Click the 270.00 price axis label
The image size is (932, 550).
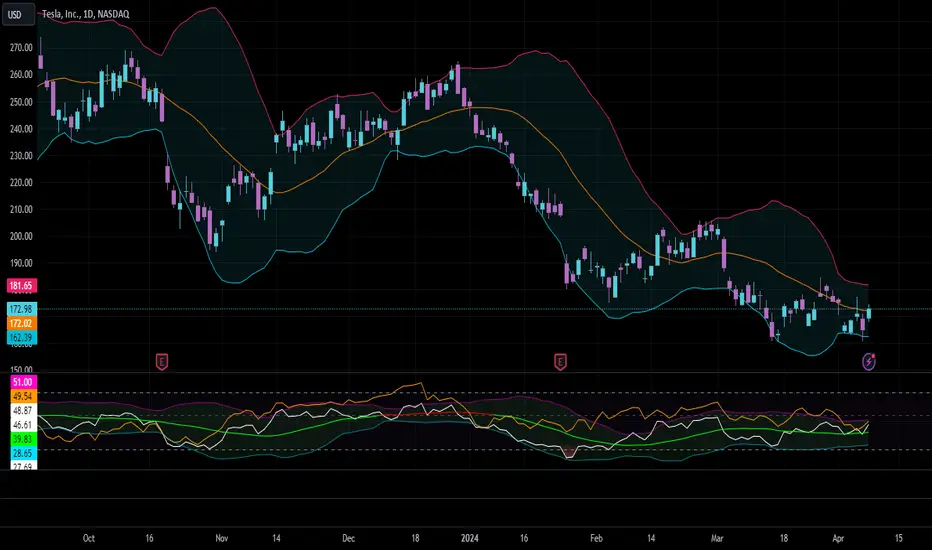(x=21, y=48)
